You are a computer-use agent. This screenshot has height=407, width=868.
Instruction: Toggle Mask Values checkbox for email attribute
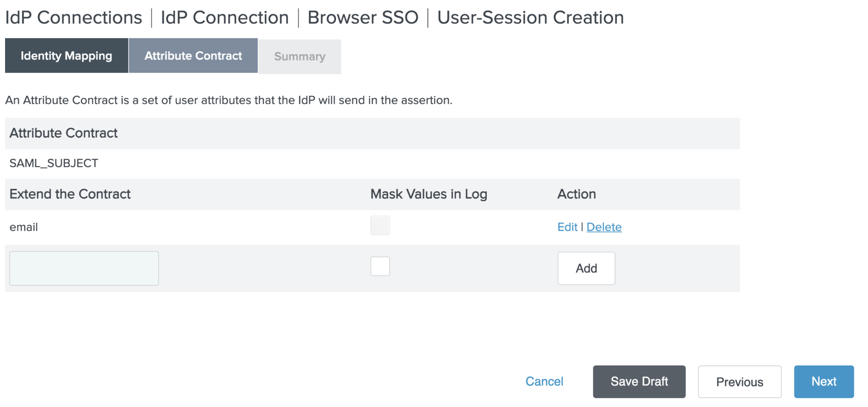click(x=380, y=225)
